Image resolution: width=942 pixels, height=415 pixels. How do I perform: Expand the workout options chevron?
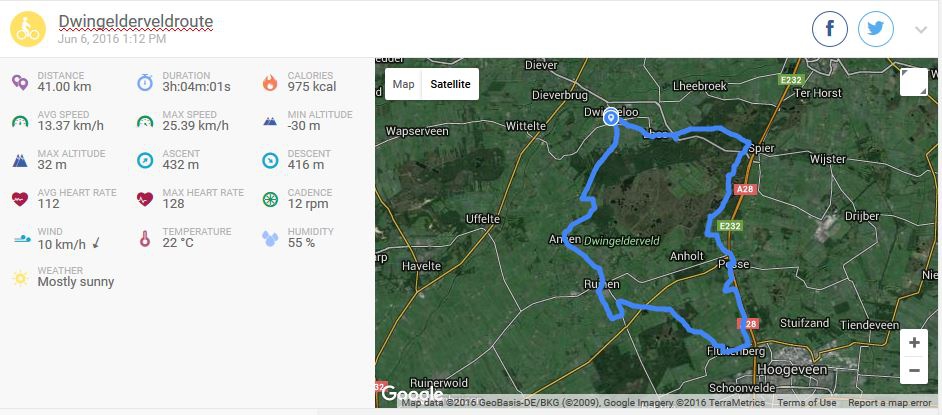point(921,30)
